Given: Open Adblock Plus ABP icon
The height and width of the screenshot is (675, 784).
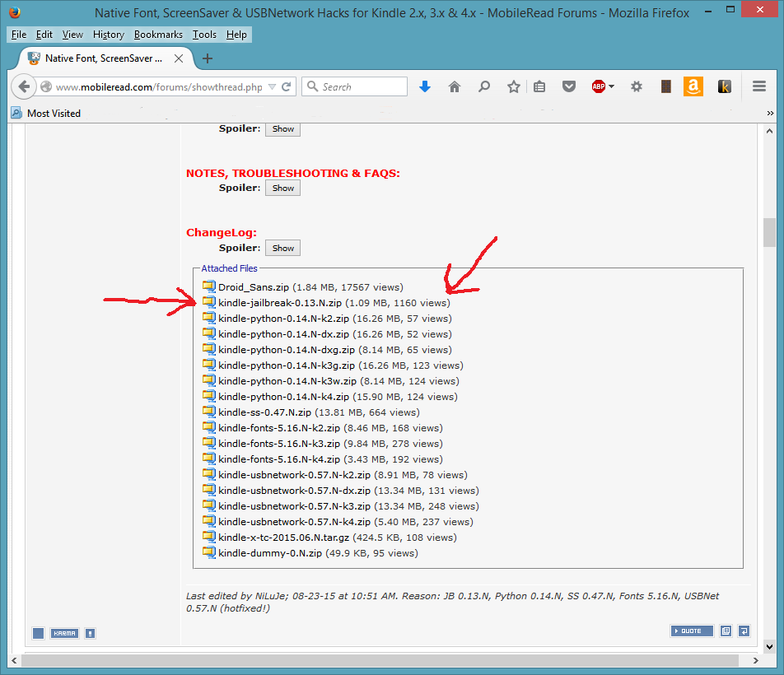Looking at the screenshot, I should click(x=599, y=87).
